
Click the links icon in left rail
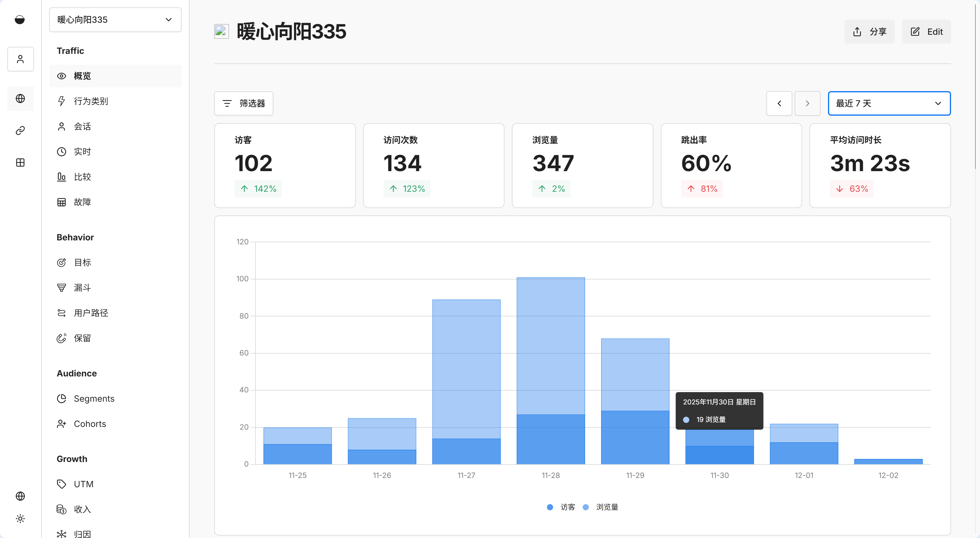(20, 130)
